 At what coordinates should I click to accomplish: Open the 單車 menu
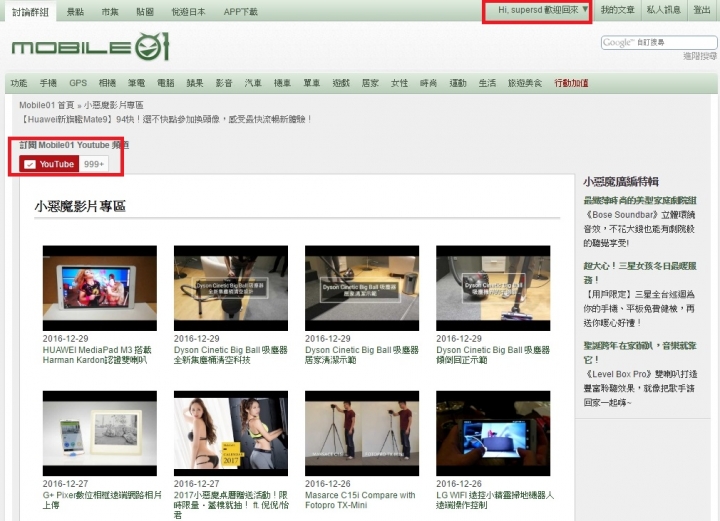tap(312, 83)
